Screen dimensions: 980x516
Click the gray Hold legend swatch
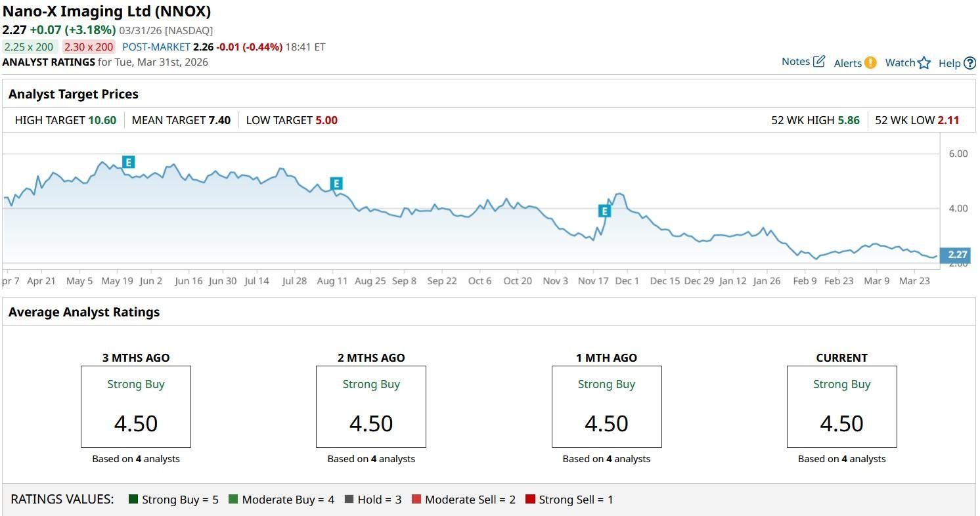pos(349,500)
